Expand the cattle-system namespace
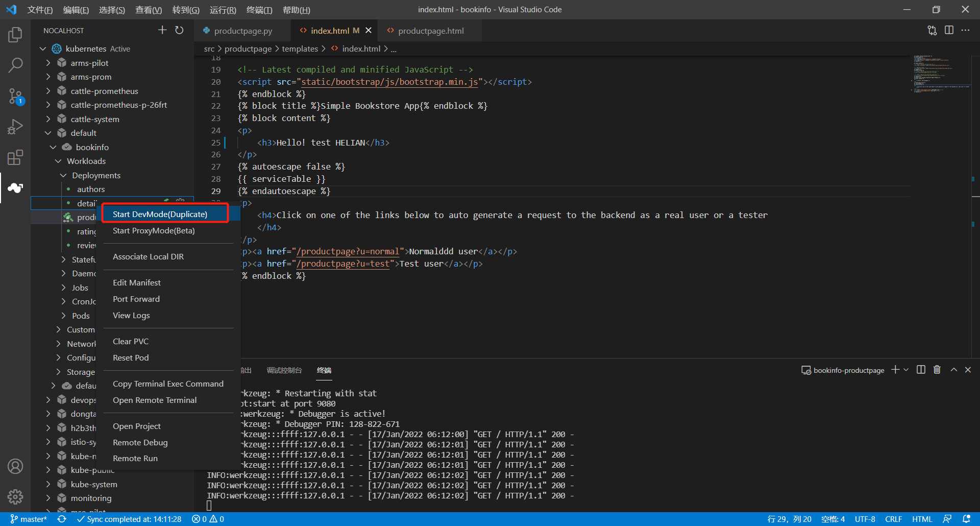The width and height of the screenshot is (980, 526). (48, 119)
